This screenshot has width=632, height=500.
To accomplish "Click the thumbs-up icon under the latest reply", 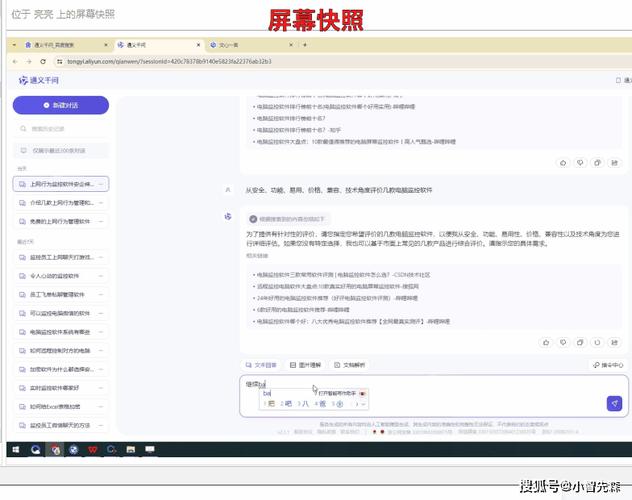I will [x=546, y=342].
